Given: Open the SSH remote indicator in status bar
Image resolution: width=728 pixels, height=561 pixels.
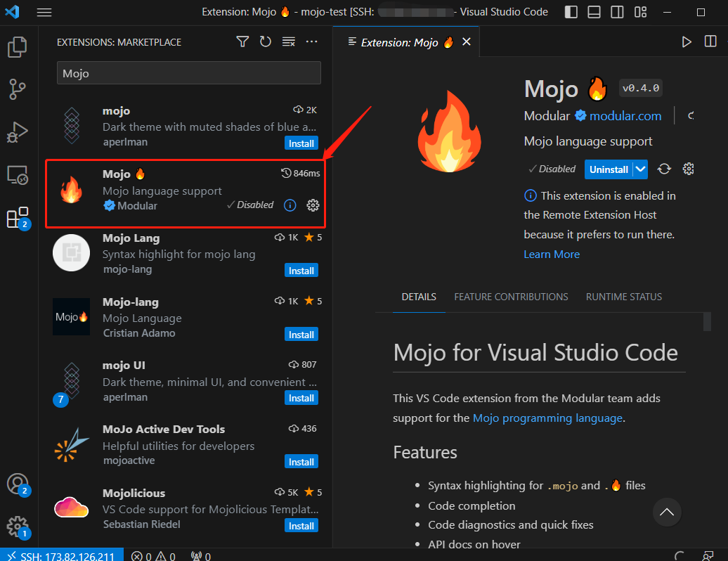Looking at the screenshot, I should (x=62, y=555).
